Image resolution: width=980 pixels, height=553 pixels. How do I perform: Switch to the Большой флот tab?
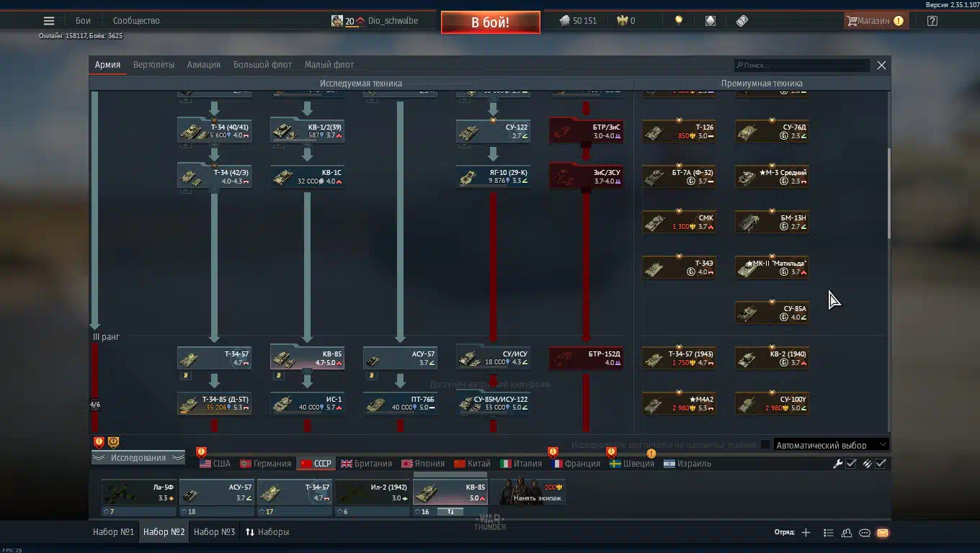pyautogui.click(x=262, y=65)
